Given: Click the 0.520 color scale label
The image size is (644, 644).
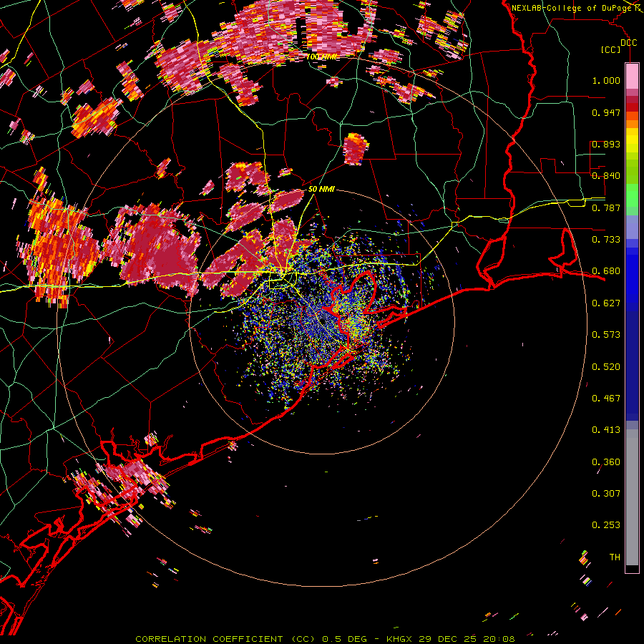Looking at the screenshot, I should (x=606, y=367).
